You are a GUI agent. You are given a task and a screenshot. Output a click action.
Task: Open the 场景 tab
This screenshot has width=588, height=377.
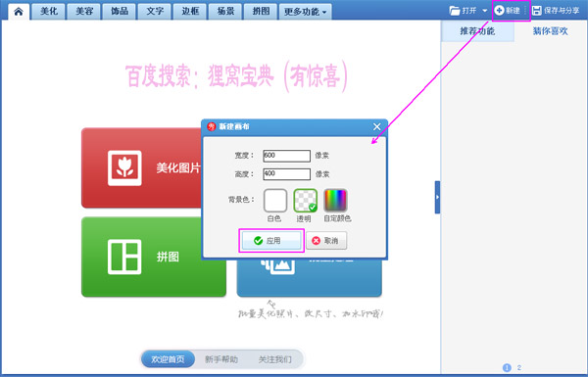click(225, 11)
